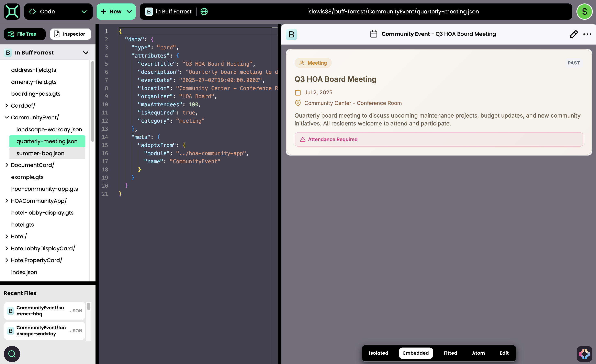Screen dimensions: 596x364
Task: Click the location pin icon
Action: 298,103
